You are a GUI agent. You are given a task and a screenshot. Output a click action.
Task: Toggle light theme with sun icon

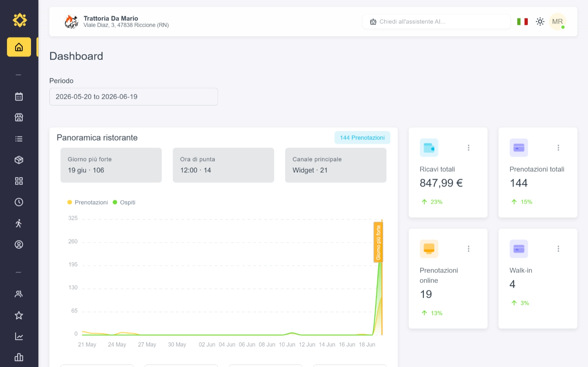click(x=540, y=22)
